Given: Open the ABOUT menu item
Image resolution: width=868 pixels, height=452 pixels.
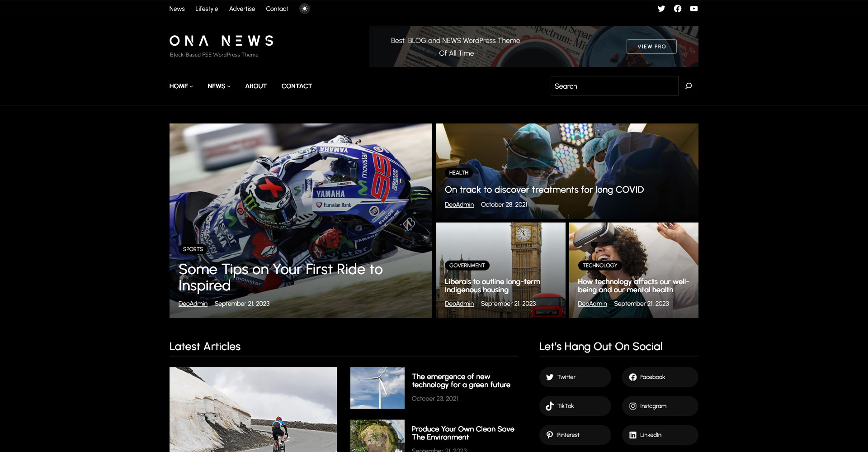Looking at the screenshot, I should pyautogui.click(x=256, y=86).
